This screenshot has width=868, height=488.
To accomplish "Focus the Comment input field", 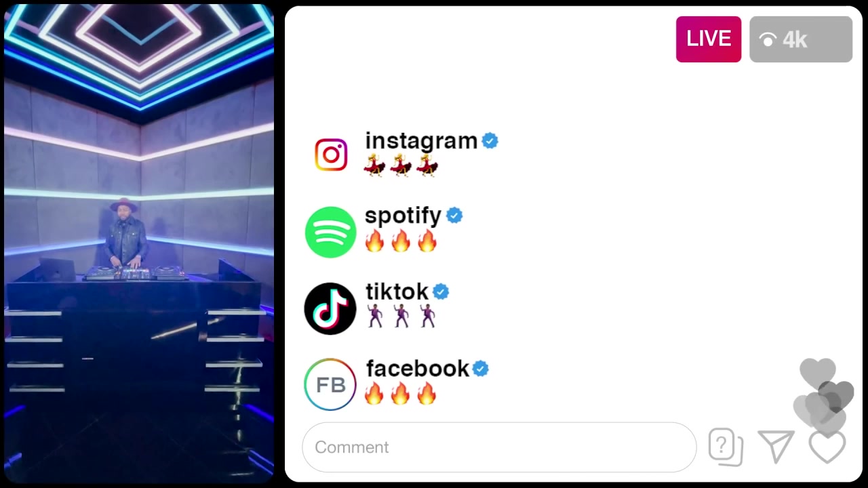I will pyautogui.click(x=499, y=447).
